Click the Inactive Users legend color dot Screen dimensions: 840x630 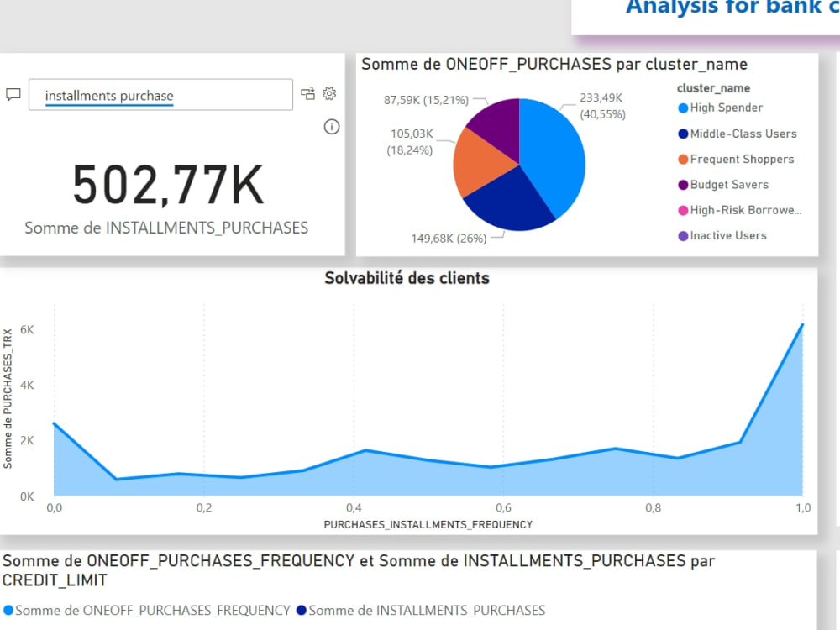(683, 236)
